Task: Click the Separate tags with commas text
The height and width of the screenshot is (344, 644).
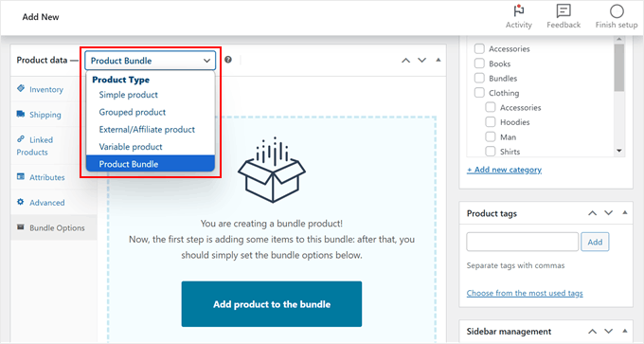Action: [515, 265]
